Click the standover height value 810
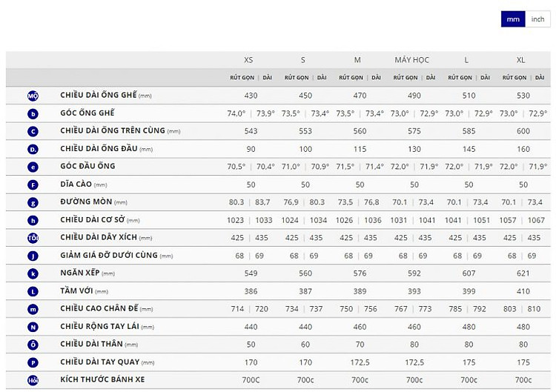The width and height of the screenshot is (556, 392). [534, 309]
